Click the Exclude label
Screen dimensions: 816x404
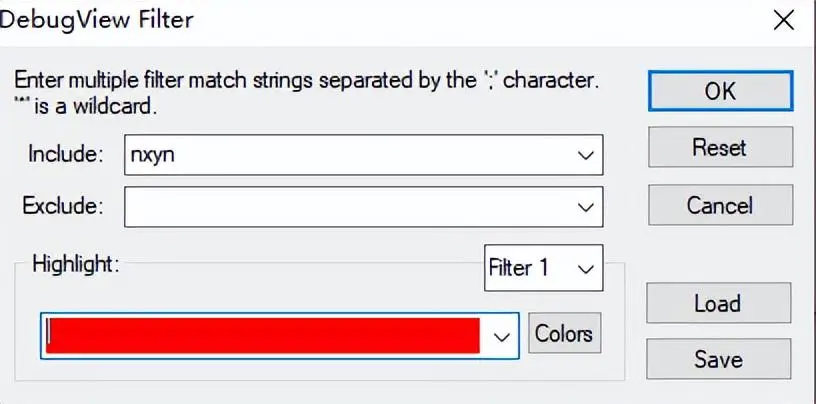pyautogui.click(x=63, y=206)
